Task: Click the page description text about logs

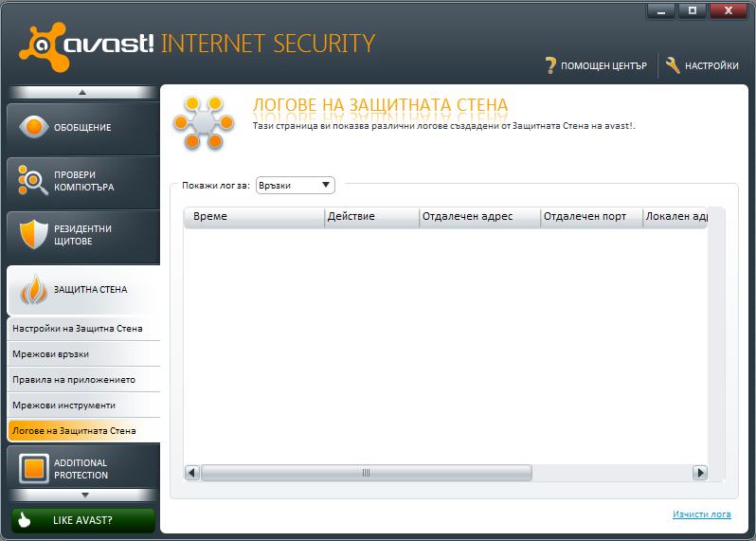Action: point(444,126)
